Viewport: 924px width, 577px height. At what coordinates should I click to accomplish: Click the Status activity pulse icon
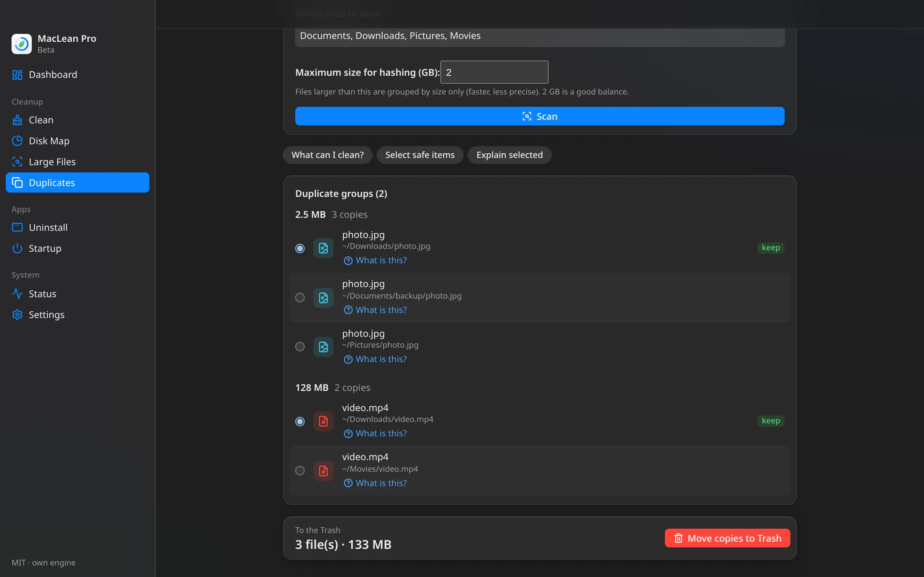[x=17, y=294]
